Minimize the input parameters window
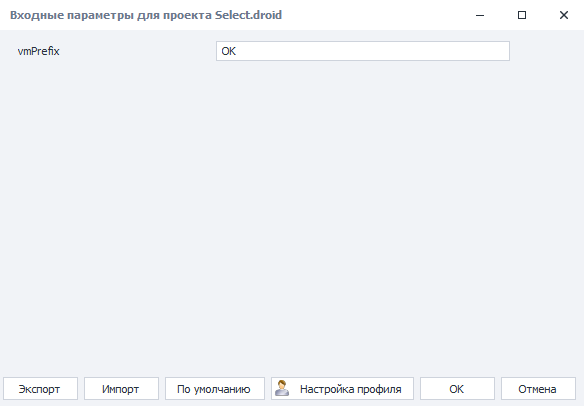 coord(480,15)
